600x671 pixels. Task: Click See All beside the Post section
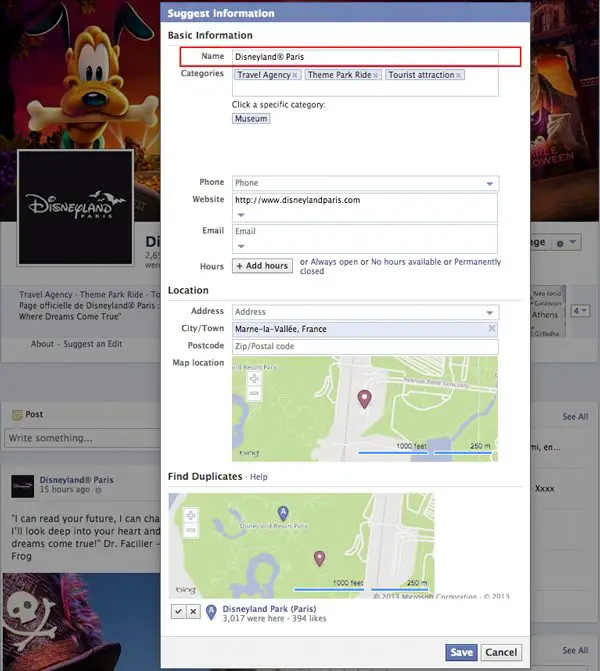(575, 416)
